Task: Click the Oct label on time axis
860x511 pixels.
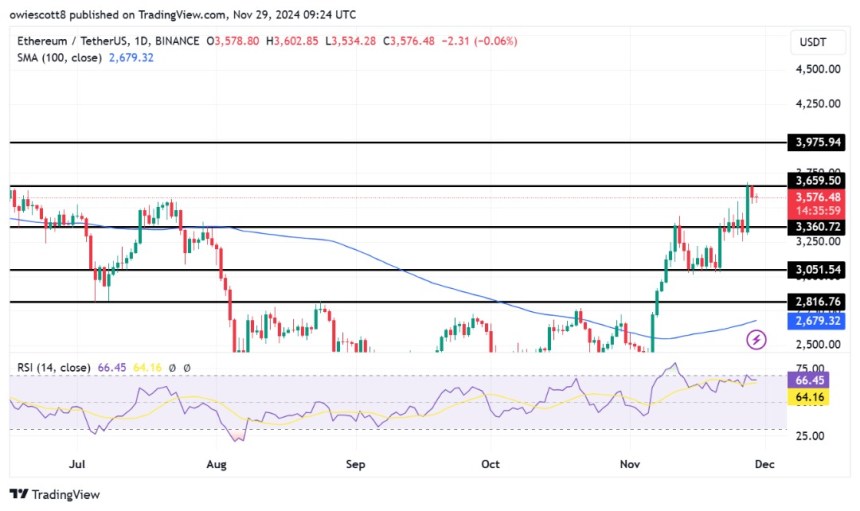Action: (489, 465)
